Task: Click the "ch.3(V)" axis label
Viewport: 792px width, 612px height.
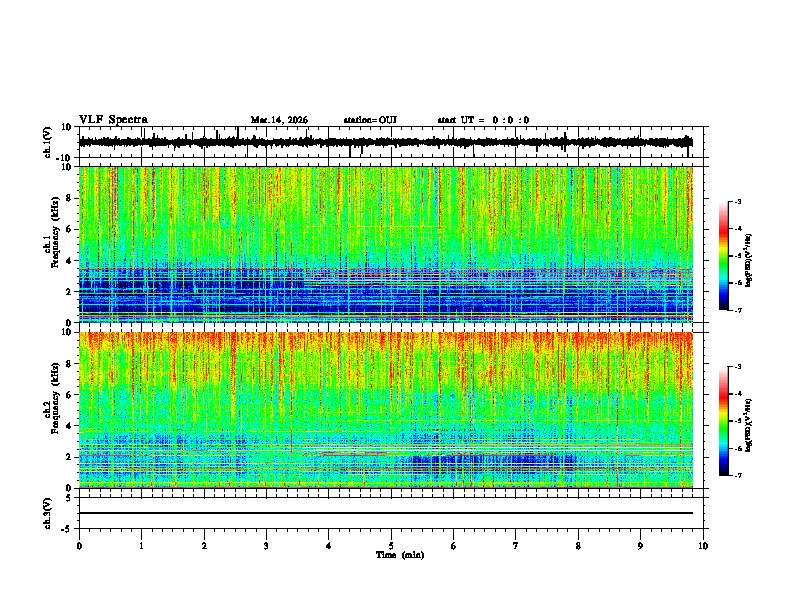Action: [48, 514]
